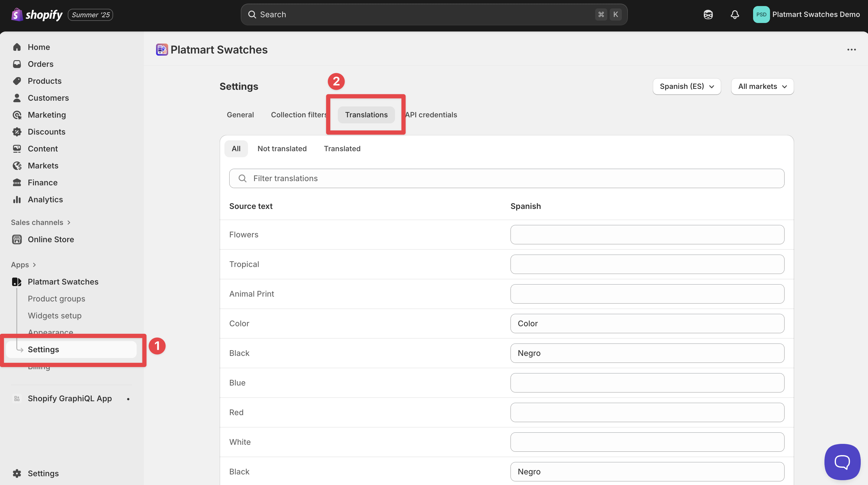The height and width of the screenshot is (485, 868).
Task: Click the Spanish field for White
Action: coord(647,442)
